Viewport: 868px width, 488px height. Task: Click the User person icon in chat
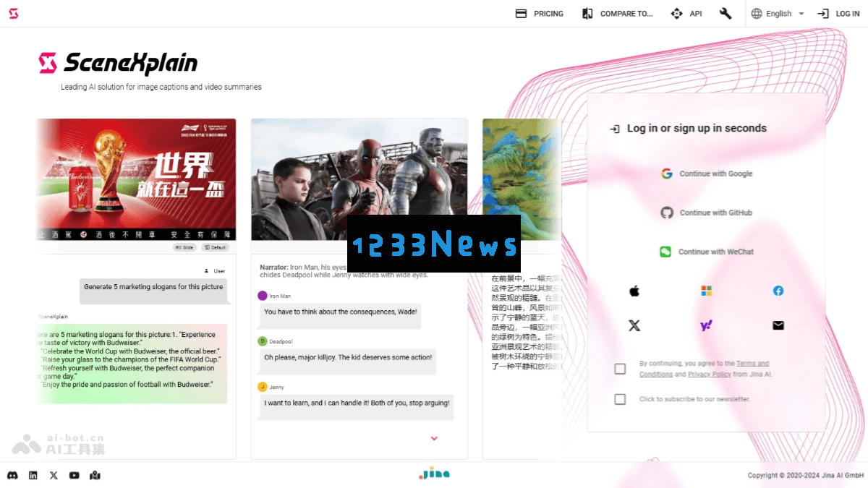pos(207,271)
